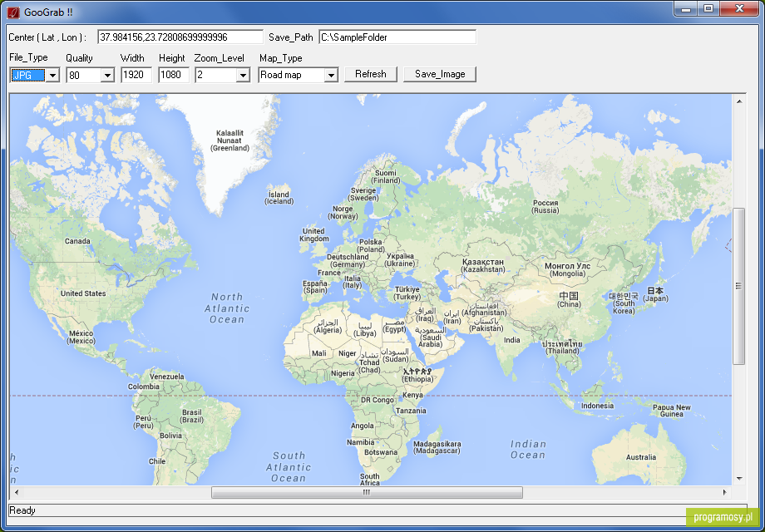Click the Height field showing 1080
Image resolution: width=765 pixels, height=532 pixels.
173,75
